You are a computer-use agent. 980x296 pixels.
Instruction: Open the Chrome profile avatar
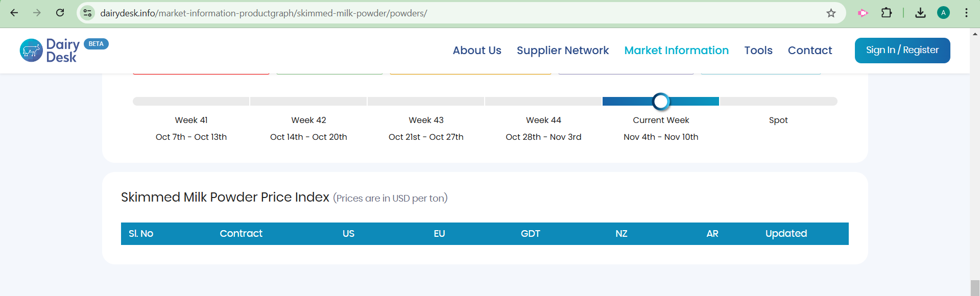pyautogui.click(x=943, y=13)
